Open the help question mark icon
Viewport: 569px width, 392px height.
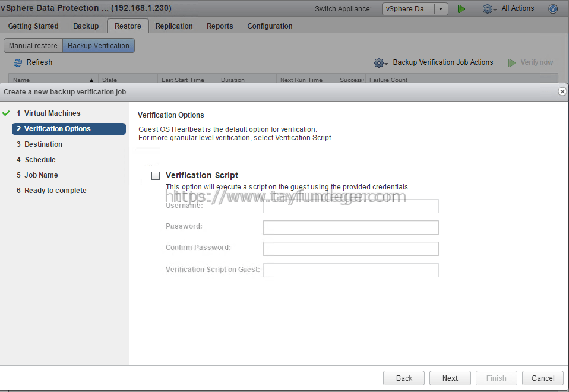[553, 9]
